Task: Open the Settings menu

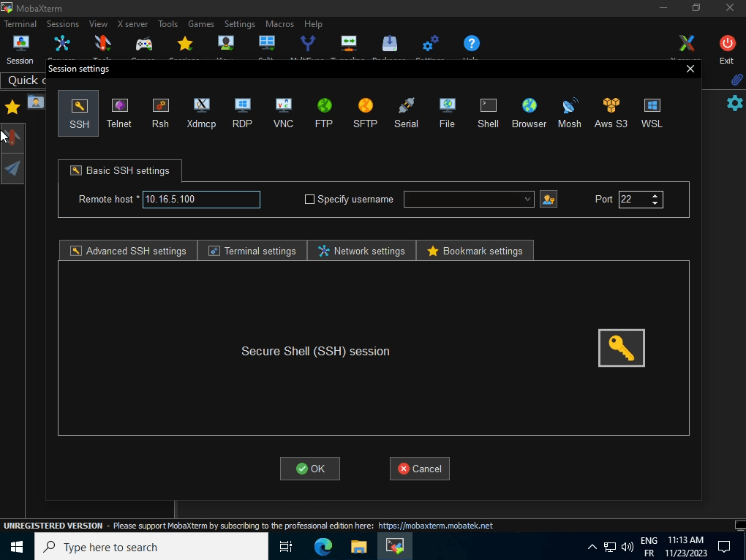Action: click(x=240, y=24)
